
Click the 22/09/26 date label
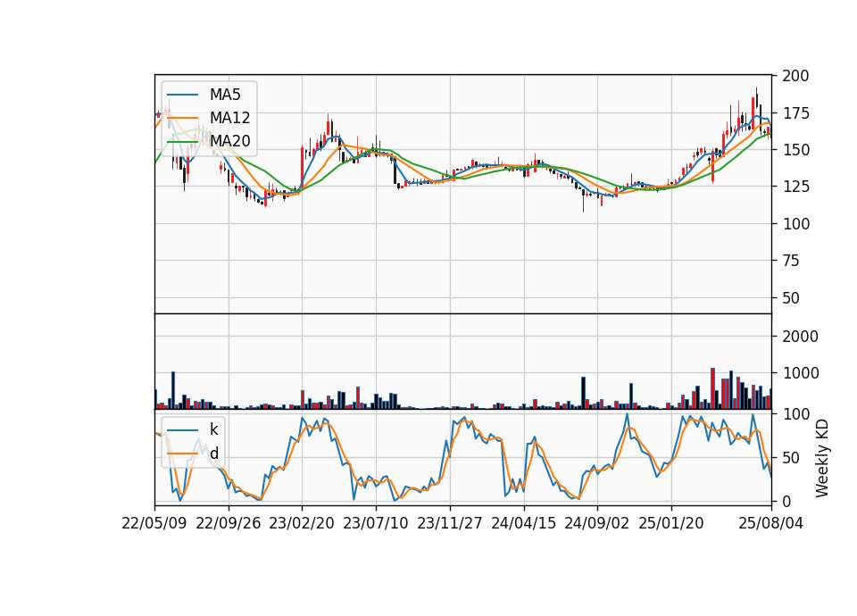click(229, 523)
